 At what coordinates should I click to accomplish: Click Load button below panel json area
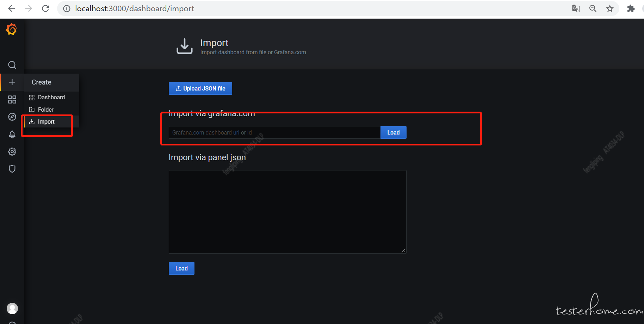tap(181, 268)
